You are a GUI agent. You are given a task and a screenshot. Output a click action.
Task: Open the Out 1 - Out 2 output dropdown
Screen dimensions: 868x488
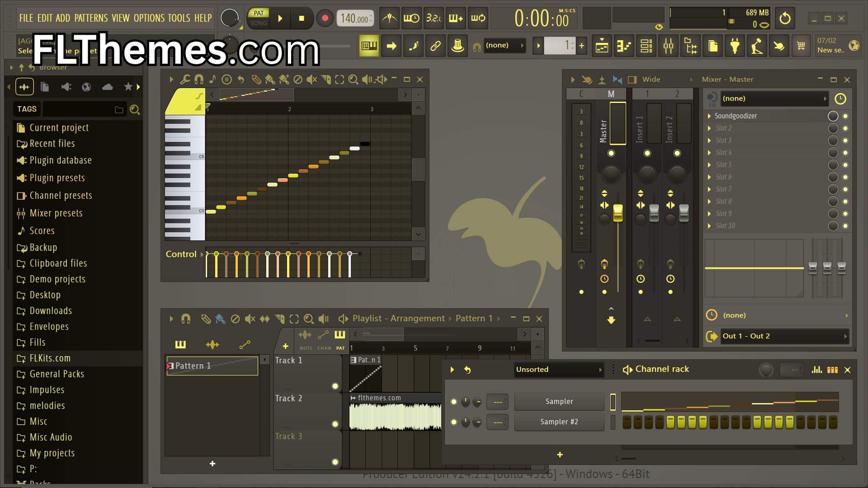(x=784, y=336)
